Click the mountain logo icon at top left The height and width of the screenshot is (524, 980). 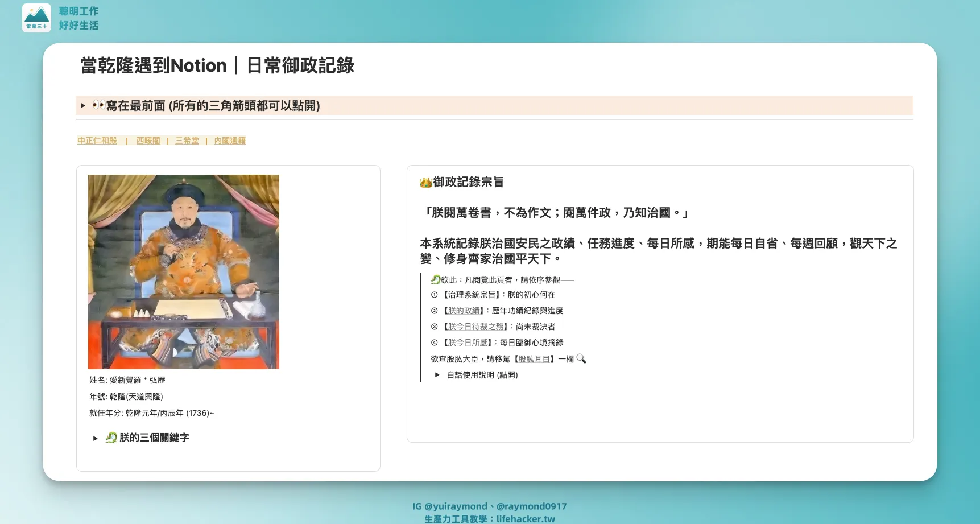[36, 18]
